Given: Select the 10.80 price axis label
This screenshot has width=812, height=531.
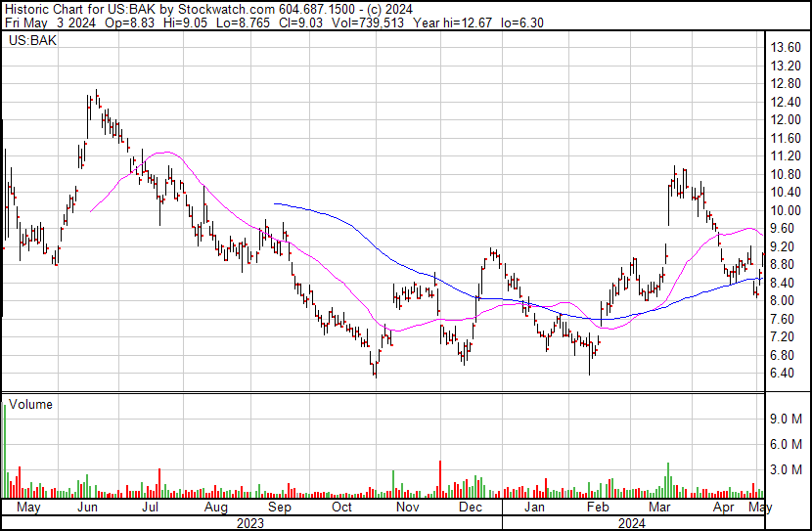Looking at the screenshot, I should tap(786, 174).
